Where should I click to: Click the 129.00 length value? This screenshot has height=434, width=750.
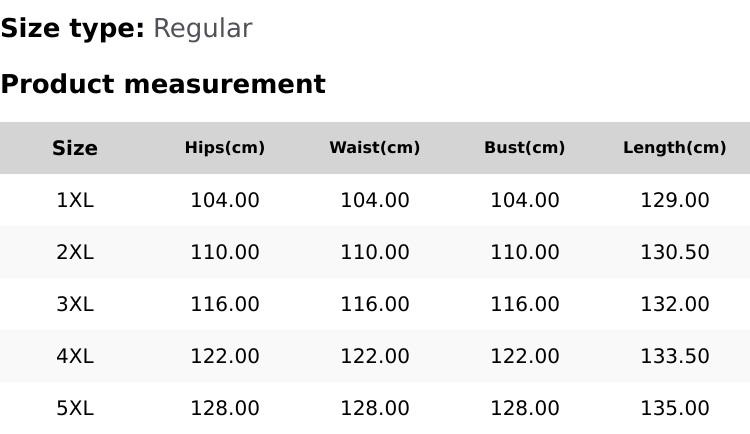675,200
